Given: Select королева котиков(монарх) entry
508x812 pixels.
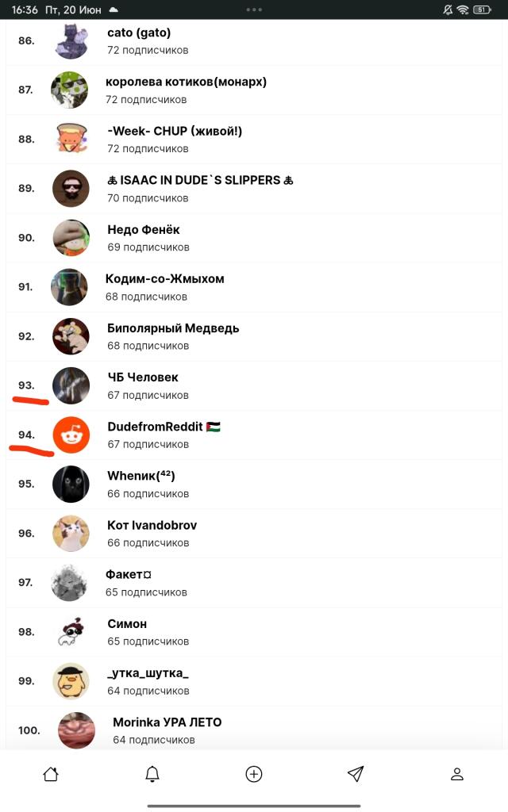Looking at the screenshot, I should click(254, 90).
